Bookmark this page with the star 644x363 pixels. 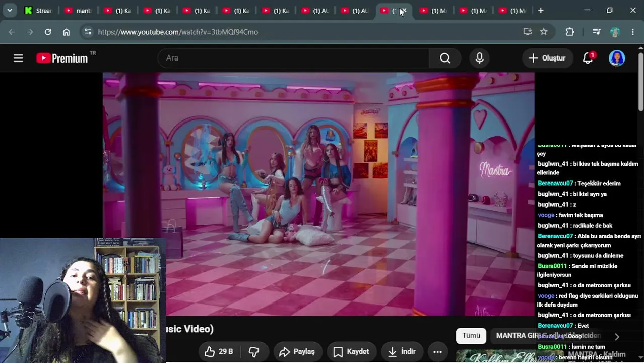coord(544,32)
